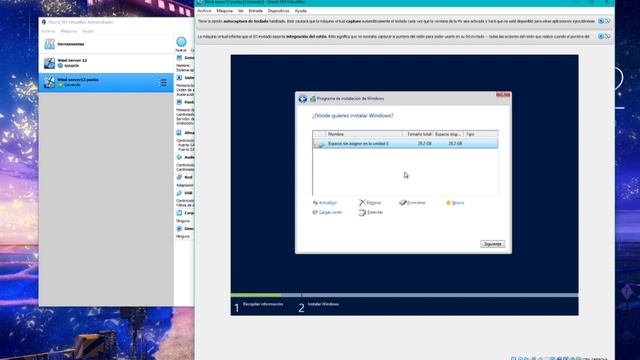Go back using installer's round arrow icon
The height and width of the screenshot is (360, 640).
pyautogui.click(x=302, y=99)
